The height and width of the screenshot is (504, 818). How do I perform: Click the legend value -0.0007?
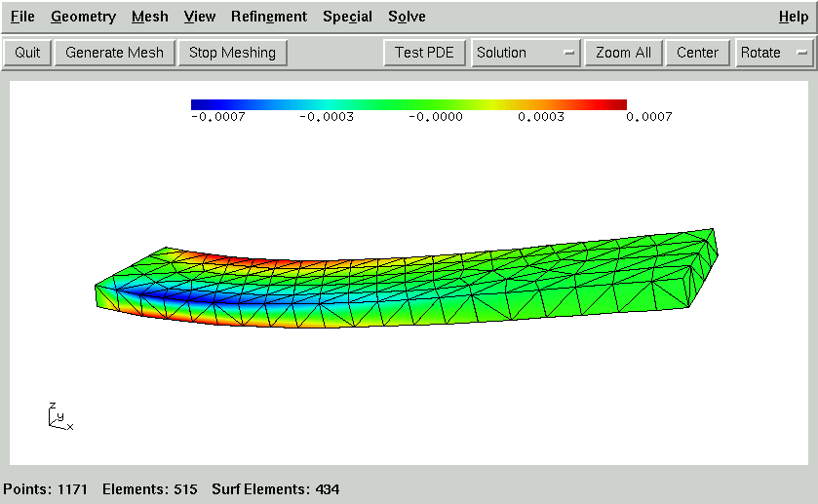pos(218,117)
